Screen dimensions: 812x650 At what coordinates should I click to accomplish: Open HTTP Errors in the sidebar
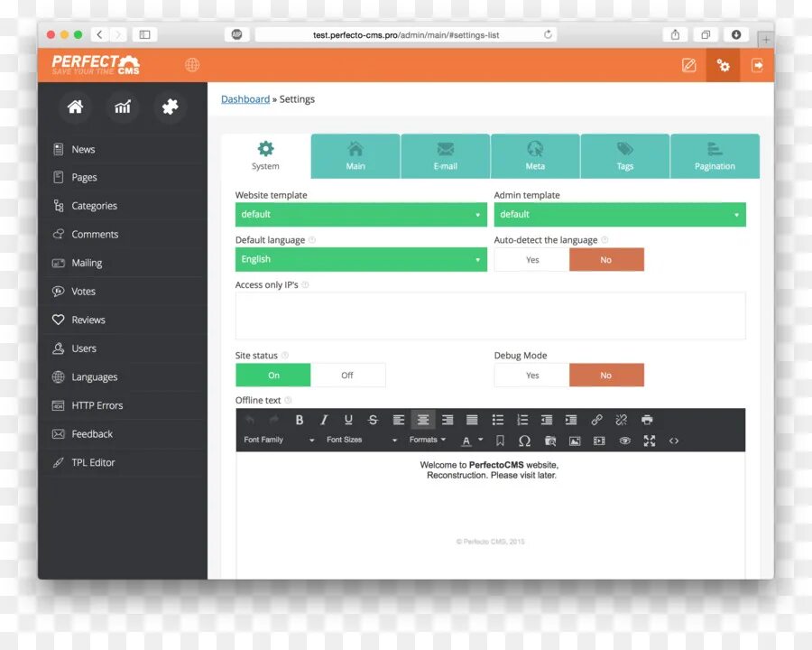point(123,405)
